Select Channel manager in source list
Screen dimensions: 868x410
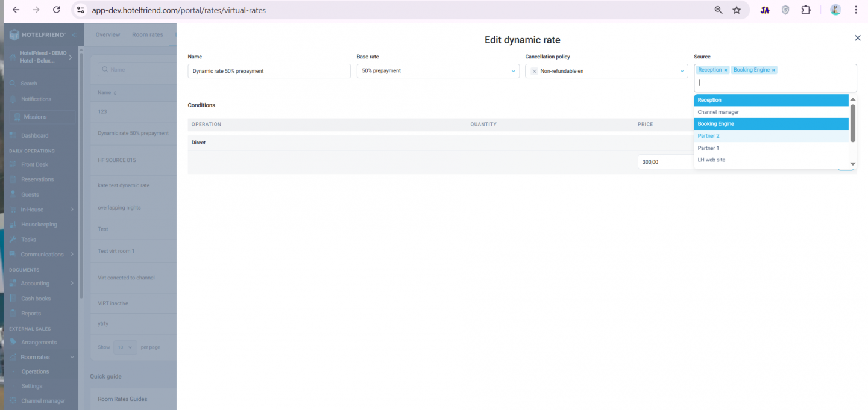pos(718,112)
